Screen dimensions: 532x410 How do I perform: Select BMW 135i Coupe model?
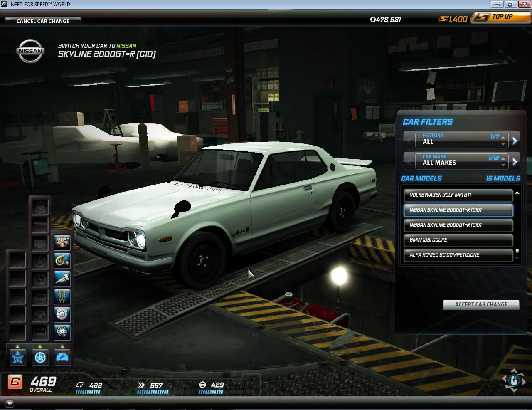coord(458,240)
